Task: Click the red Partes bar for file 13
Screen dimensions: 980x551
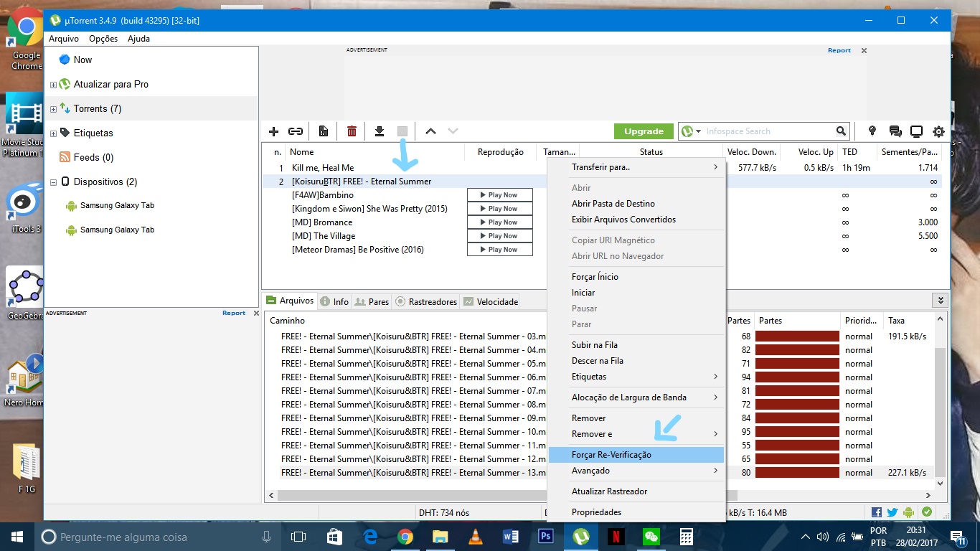Action: [797, 473]
